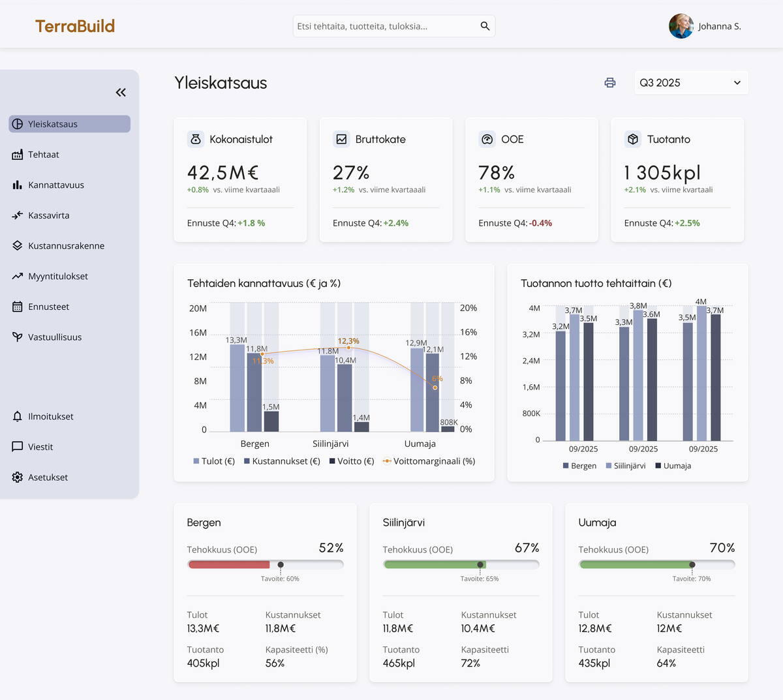This screenshot has height=700, width=783.
Task: Click Tavoite: 70% target label
Action: [692, 579]
